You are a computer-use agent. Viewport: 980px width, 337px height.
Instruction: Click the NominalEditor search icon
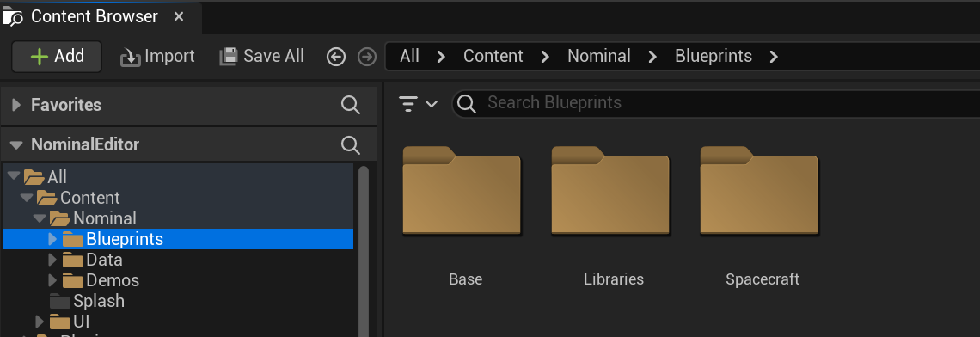pos(351,145)
